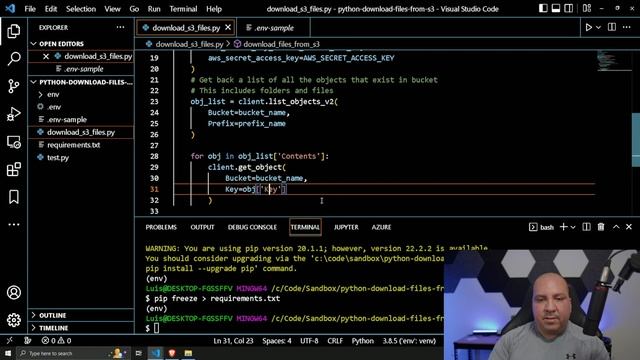This screenshot has height=360, width=640.
Task: Open the Accounts menu icon
Action: tap(13, 292)
